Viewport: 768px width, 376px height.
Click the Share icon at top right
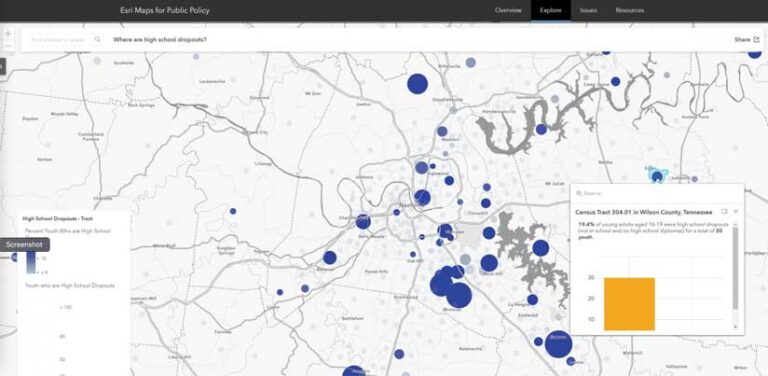click(x=756, y=40)
